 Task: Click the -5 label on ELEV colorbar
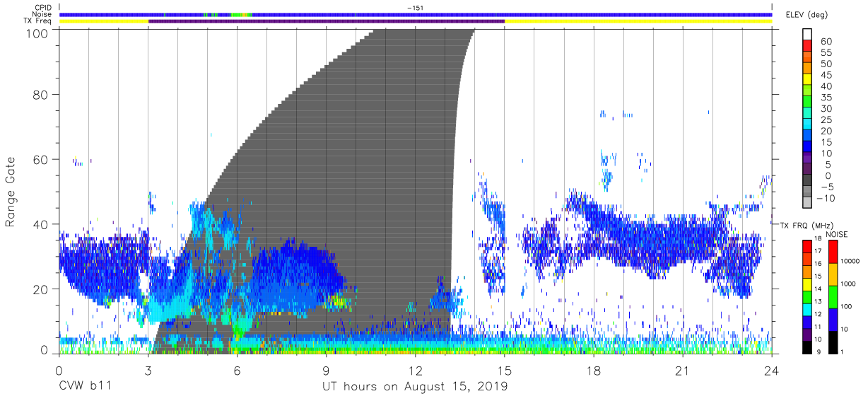click(x=826, y=187)
